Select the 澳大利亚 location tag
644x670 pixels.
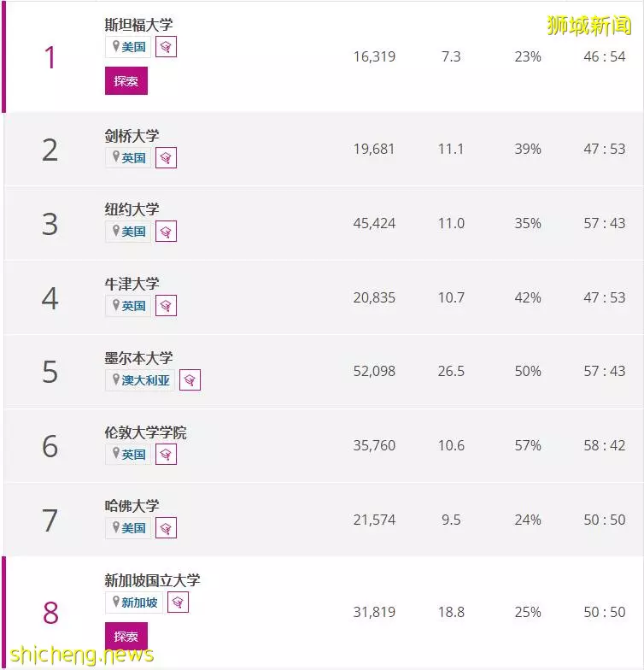(140, 379)
